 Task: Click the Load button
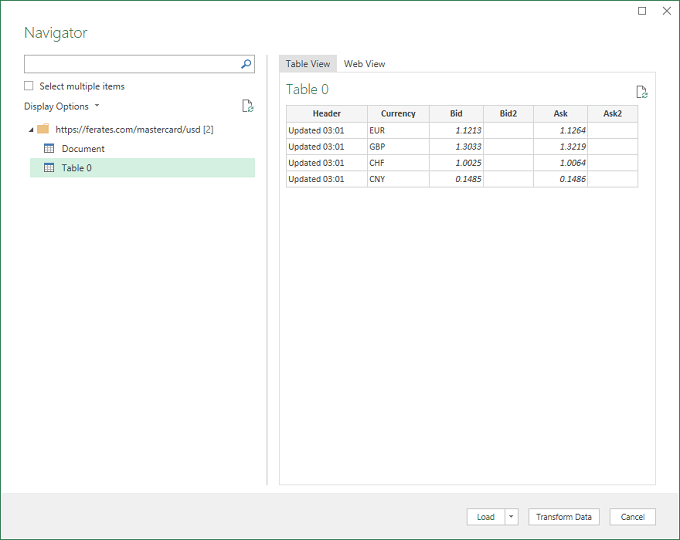point(485,517)
